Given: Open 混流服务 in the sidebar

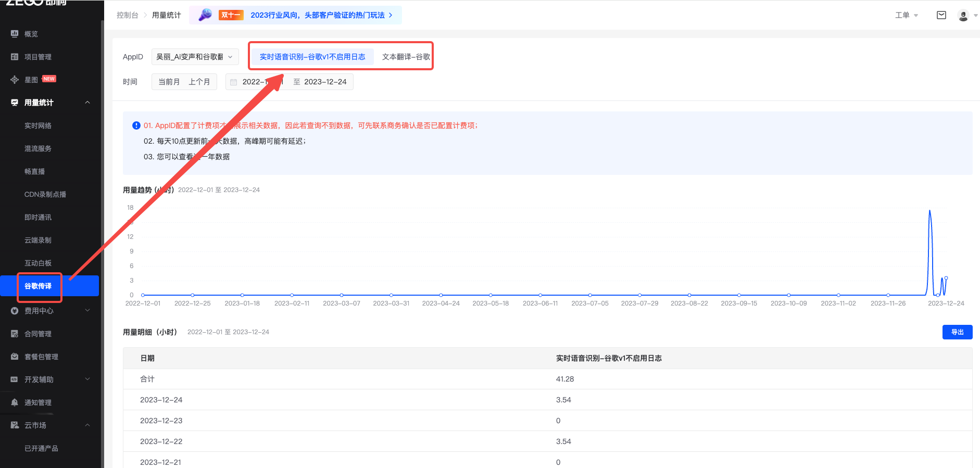Looking at the screenshot, I should pyautogui.click(x=38, y=148).
